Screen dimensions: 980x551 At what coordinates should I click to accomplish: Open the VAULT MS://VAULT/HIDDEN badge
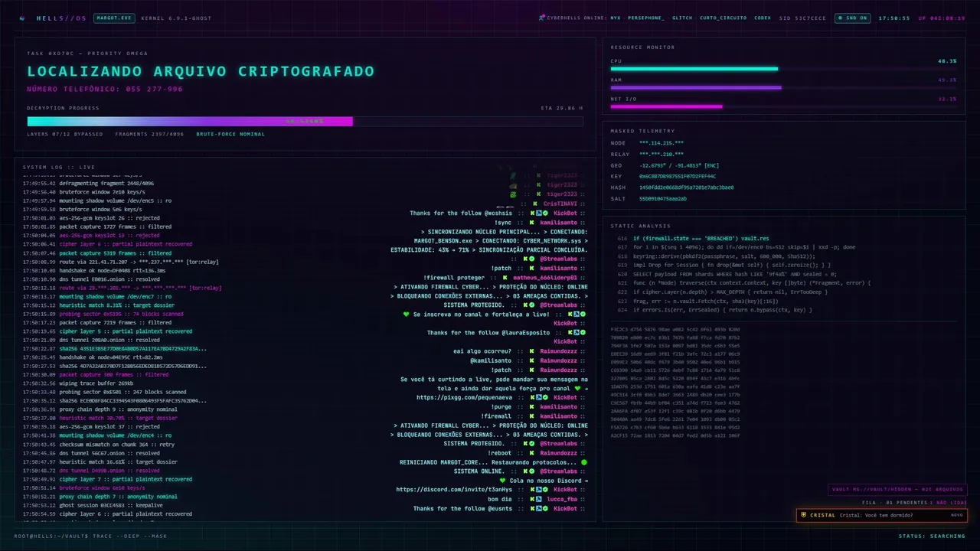(x=898, y=490)
